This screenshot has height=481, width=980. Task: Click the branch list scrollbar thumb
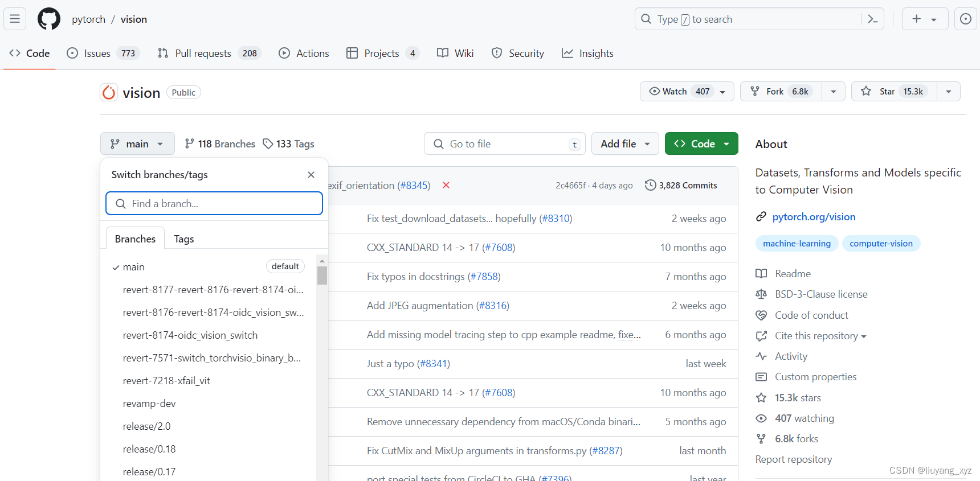point(322,276)
